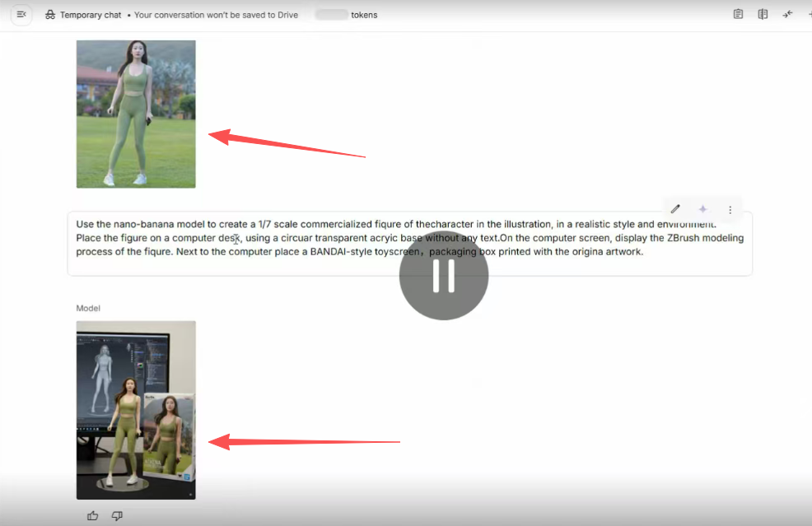This screenshot has width=812, height=526.
Task: Give the response a thumbs down
Action: 117,516
